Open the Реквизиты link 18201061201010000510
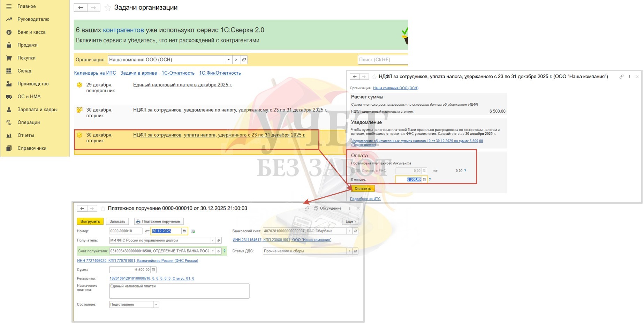This screenshot has height=323, width=644. 152,278
